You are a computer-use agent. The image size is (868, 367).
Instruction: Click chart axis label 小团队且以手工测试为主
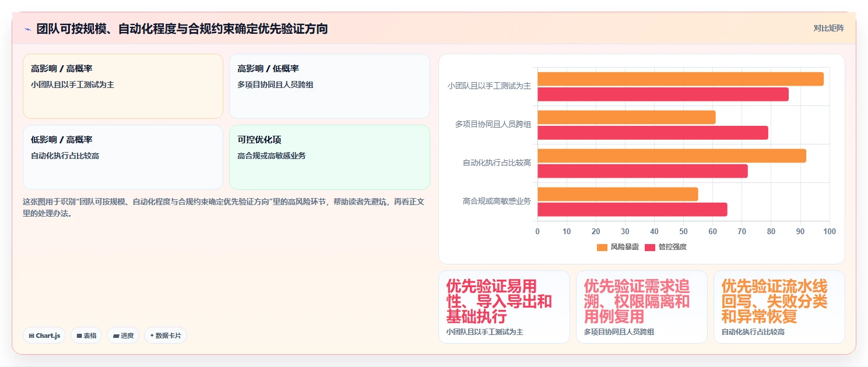(x=489, y=86)
